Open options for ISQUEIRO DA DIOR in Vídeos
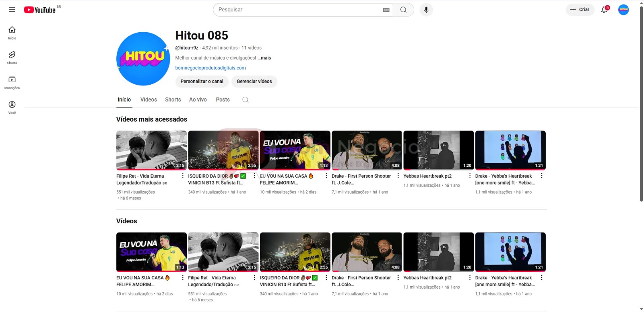This screenshot has width=644, height=312. tap(326, 278)
